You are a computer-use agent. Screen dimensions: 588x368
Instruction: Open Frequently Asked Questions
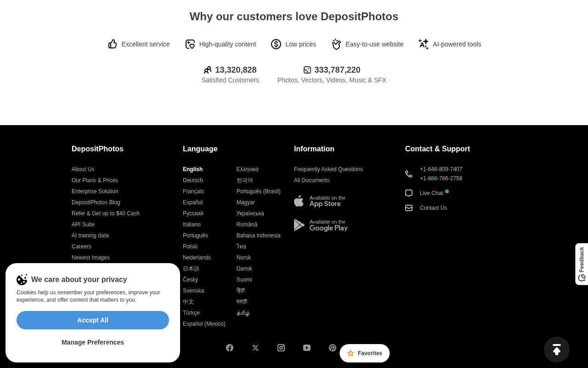point(328,169)
